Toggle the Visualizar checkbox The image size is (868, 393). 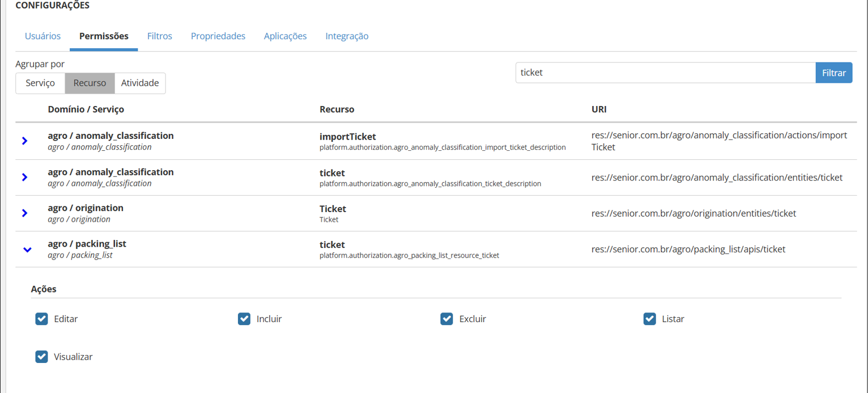pos(41,357)
